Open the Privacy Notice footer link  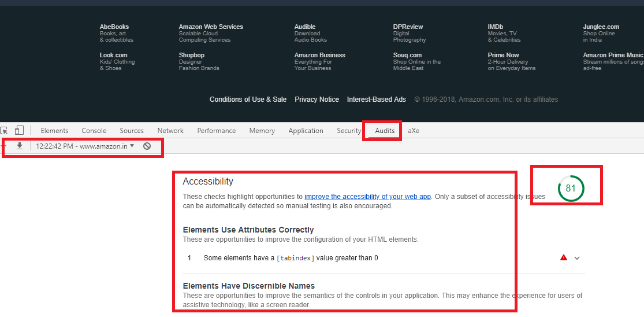(x=317, y=99)
